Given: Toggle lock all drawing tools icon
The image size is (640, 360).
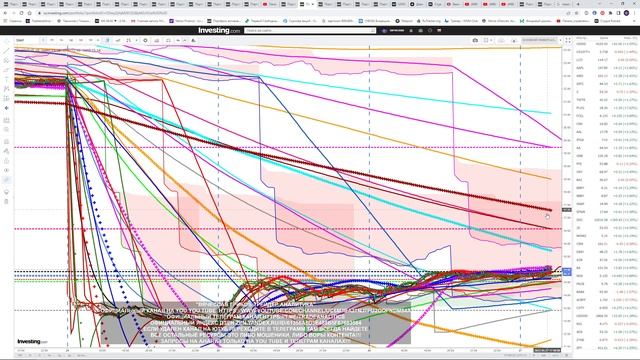Looking at the screenshot, I should [x=6, y=161].
